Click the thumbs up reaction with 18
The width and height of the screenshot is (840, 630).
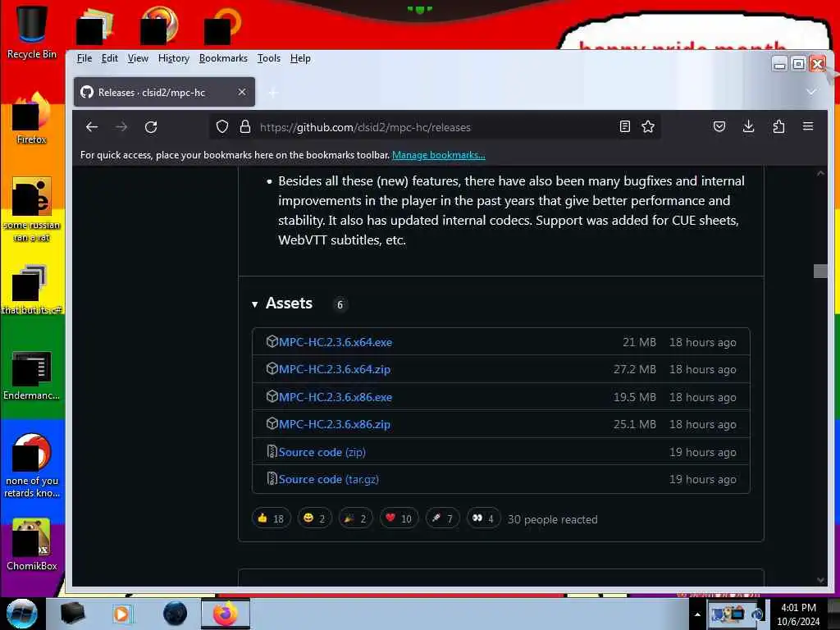(271, 518)
